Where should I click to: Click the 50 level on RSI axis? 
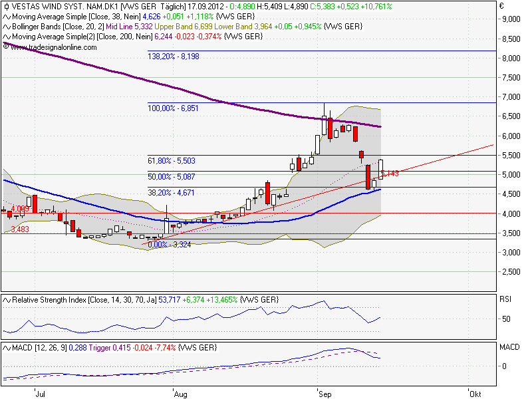pos(506,319)
